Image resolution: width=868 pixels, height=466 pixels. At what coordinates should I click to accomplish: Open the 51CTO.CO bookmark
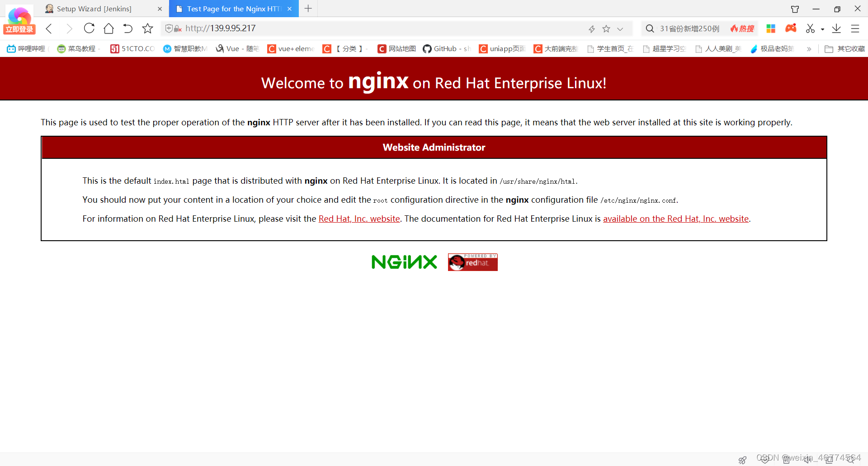tap(132, 48)
